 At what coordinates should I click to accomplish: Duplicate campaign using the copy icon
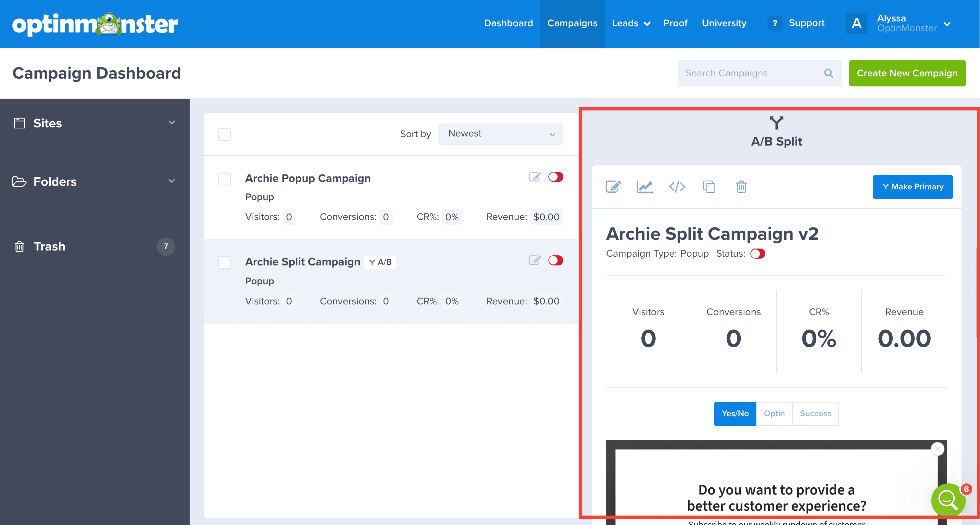[x=709, y=186]
